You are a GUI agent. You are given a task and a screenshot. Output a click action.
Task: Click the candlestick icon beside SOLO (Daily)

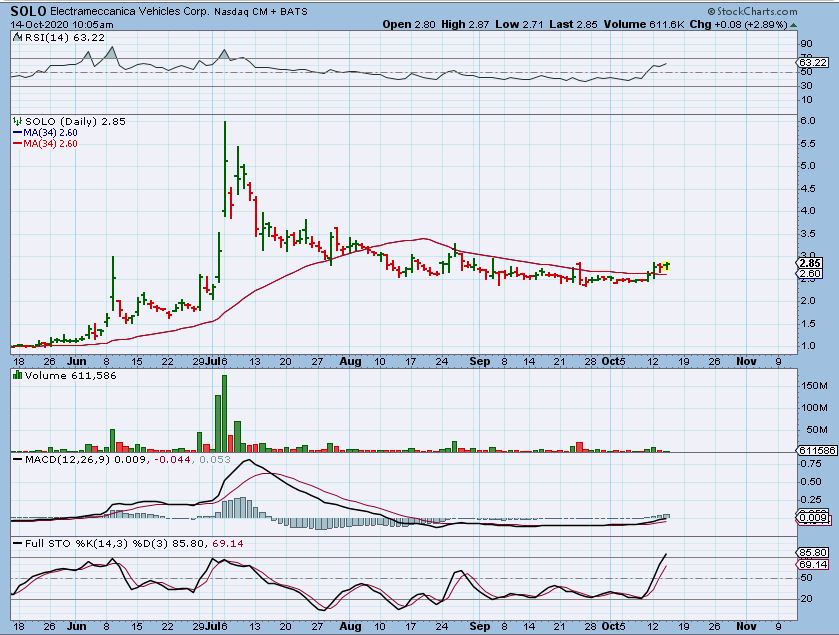click(15, 121)
